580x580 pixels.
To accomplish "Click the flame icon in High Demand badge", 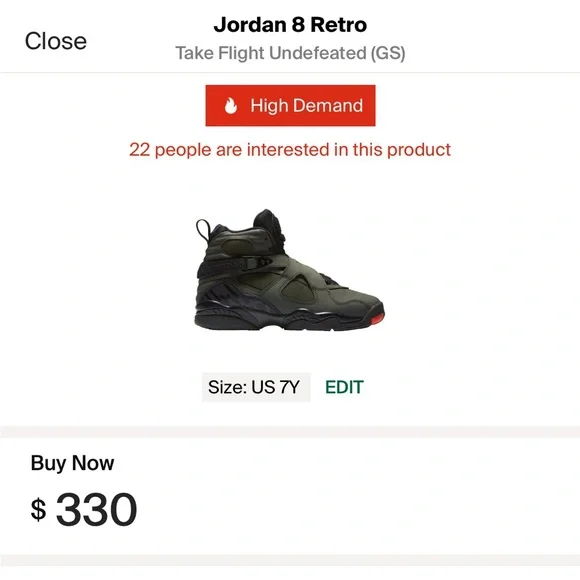I will click(x=230, y=106).
